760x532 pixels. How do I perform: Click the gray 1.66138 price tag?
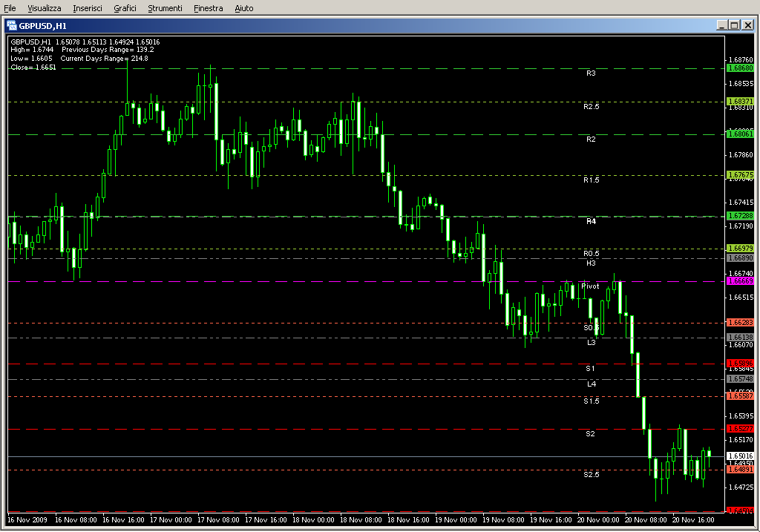pos(740,337)
